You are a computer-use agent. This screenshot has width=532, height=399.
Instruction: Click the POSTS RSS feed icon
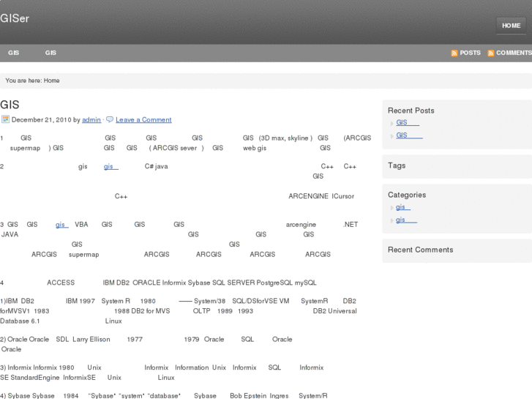click(x=454, y=53)
